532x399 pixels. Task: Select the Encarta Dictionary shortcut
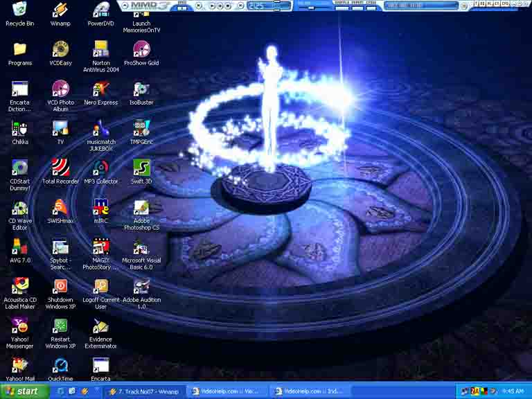coord(19,96)
